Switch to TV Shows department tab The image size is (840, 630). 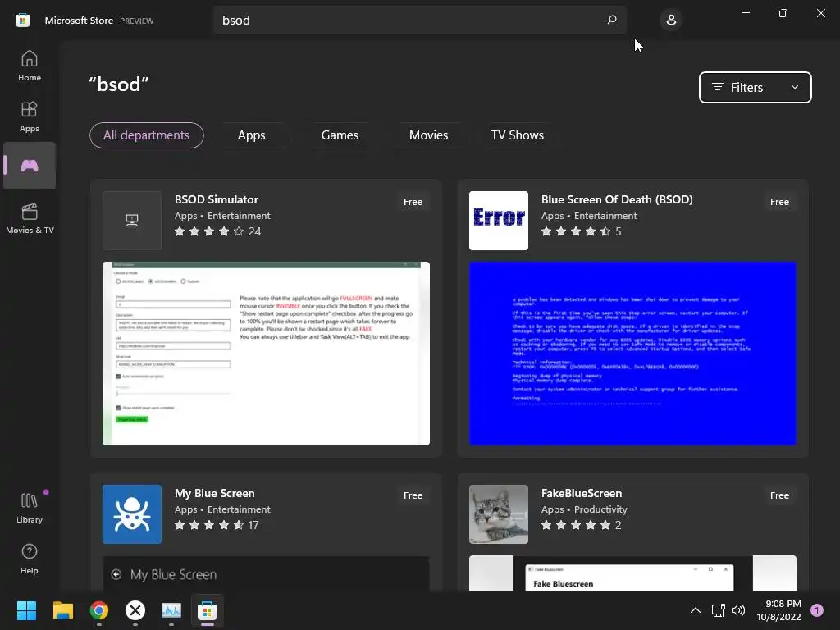click(x=517, y=135)
